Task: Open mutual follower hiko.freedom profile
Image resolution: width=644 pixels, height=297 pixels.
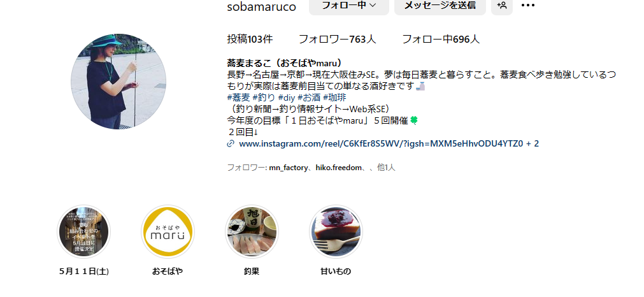Action: [x=338, y=168]
